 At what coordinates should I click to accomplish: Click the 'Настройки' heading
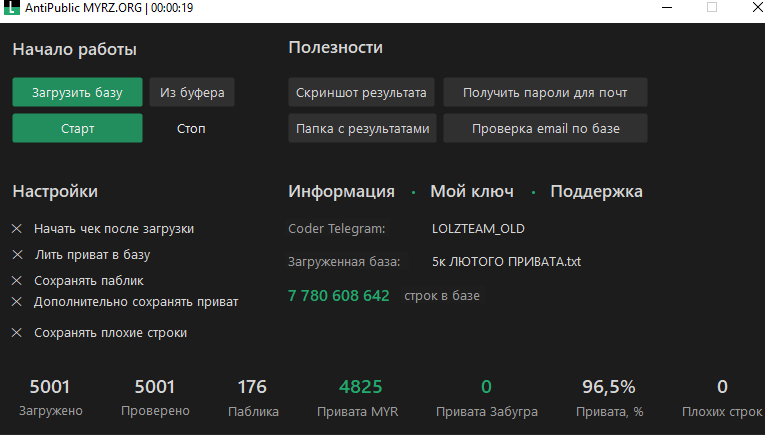click(x=55, y=191)
